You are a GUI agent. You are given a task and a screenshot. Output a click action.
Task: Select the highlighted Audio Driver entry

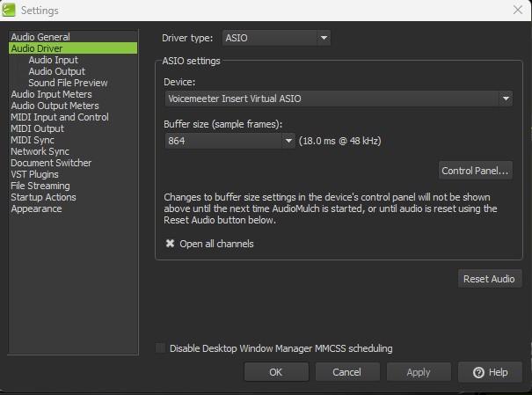point(73,48)
